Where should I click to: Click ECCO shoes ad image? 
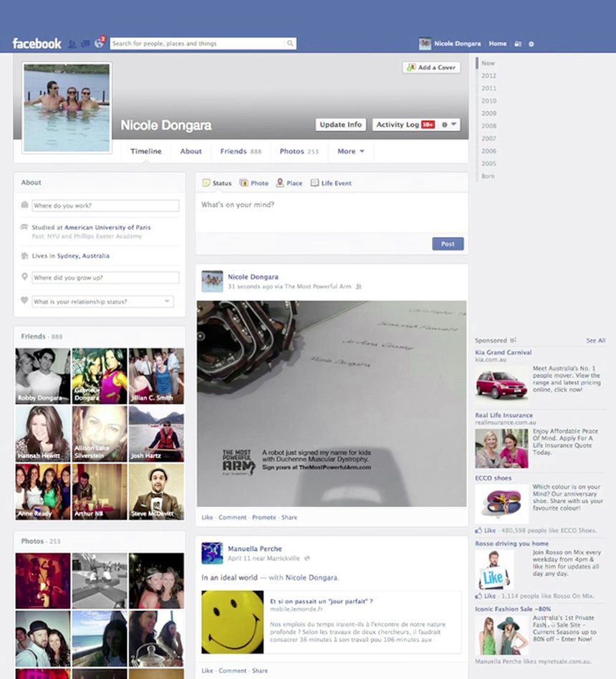coord(501,504)
